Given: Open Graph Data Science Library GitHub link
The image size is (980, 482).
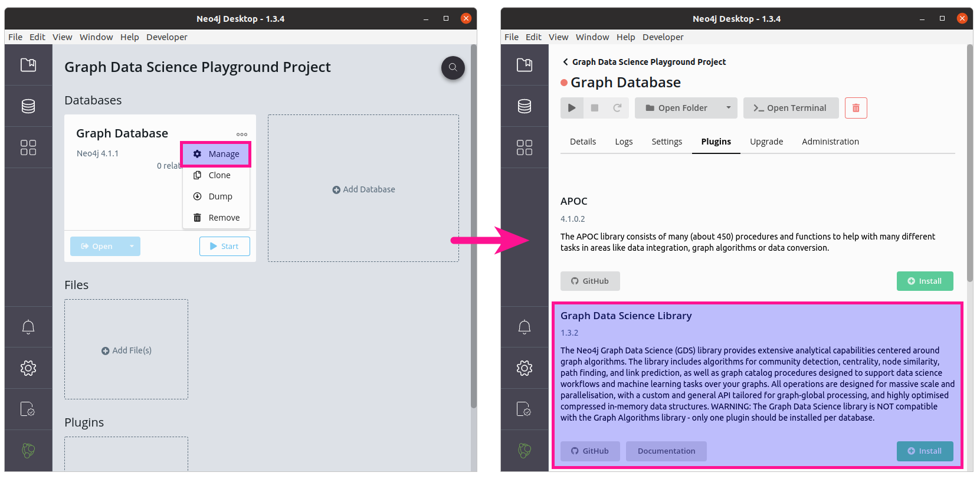Looking at the screenshot, I should pyautogui.click(x=590, y=451).
